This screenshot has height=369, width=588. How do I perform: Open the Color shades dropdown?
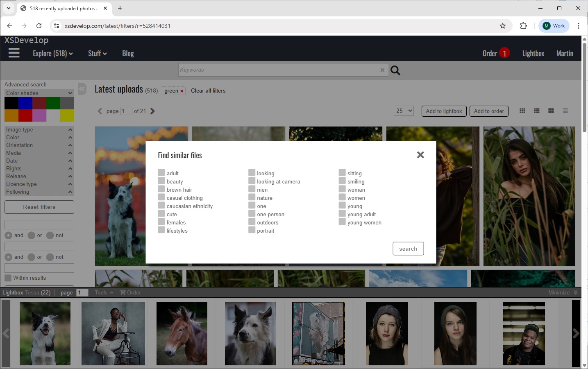(39, 93)
